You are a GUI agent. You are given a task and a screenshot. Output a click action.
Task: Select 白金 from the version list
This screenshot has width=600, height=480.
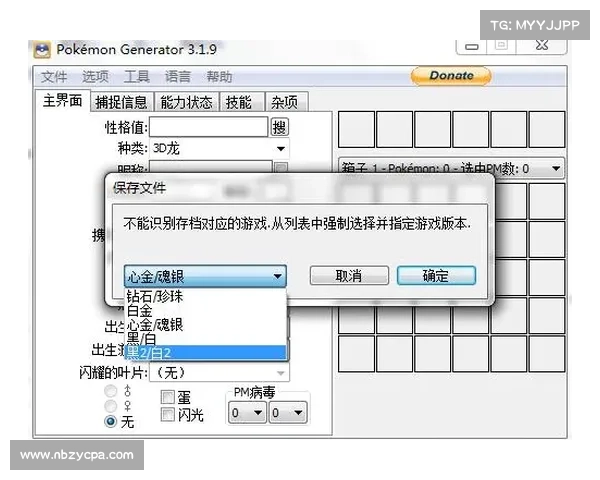[206, 310]
